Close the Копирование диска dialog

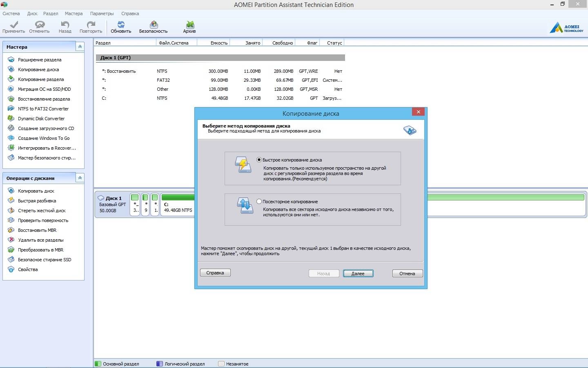pyautogui.click(x=418, y=112)
